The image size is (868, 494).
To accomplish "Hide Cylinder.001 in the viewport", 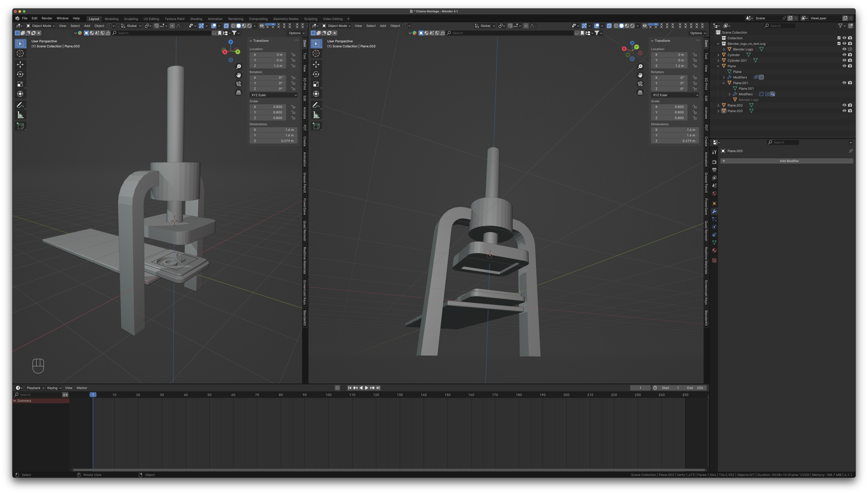I will [844, 60].
